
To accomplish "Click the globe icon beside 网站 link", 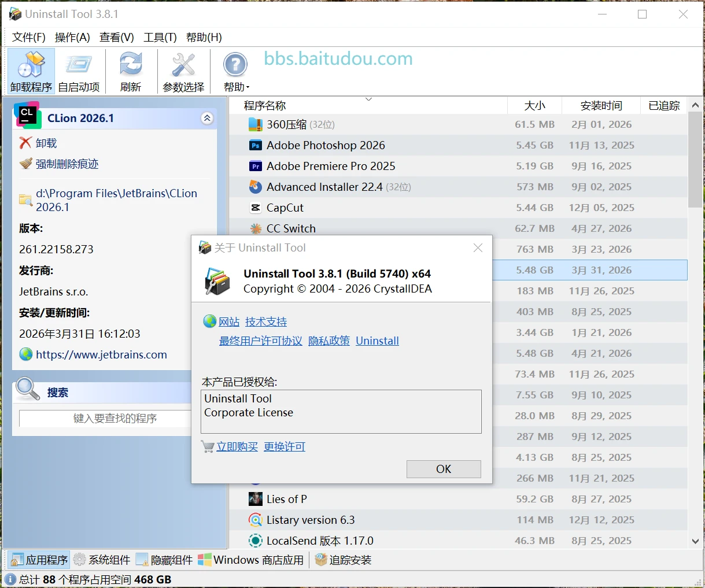I will pyautogui.click(x=210, y=321).
